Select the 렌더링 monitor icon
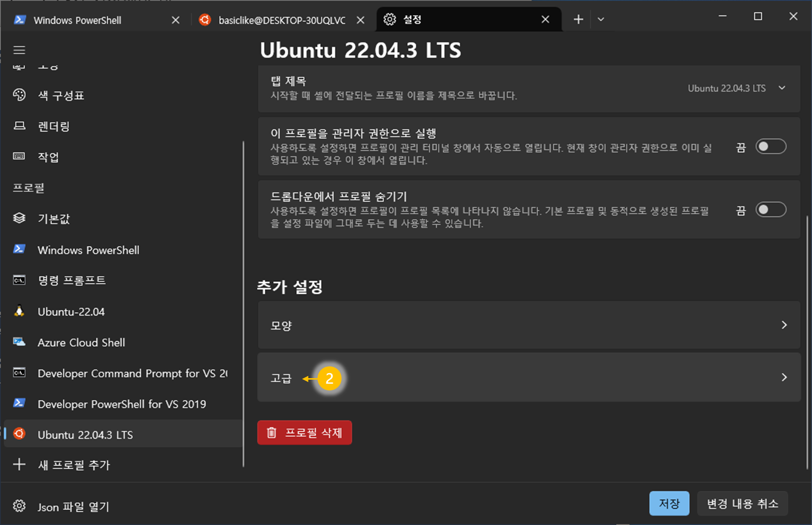 point(19,126)
